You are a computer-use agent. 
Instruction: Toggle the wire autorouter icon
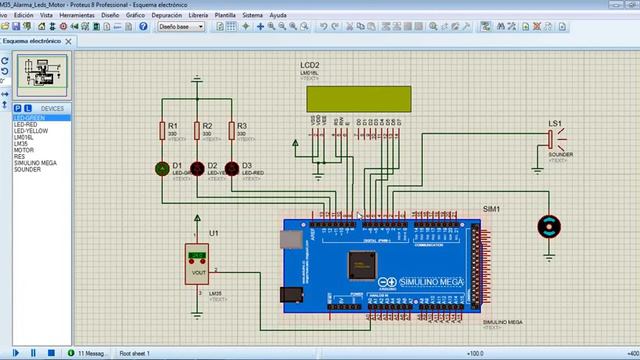[485, 27]
